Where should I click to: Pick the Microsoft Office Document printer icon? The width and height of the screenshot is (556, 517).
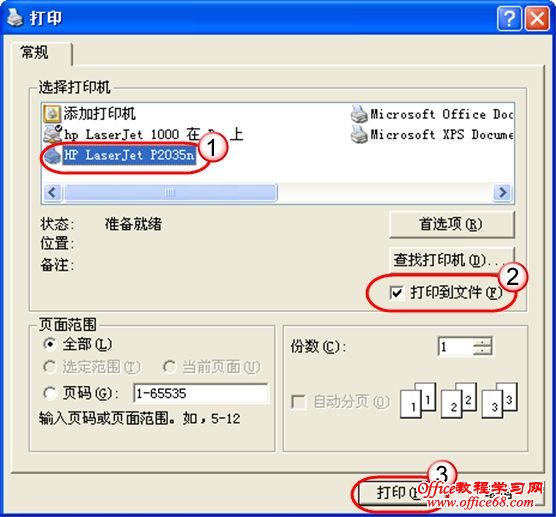359,114
